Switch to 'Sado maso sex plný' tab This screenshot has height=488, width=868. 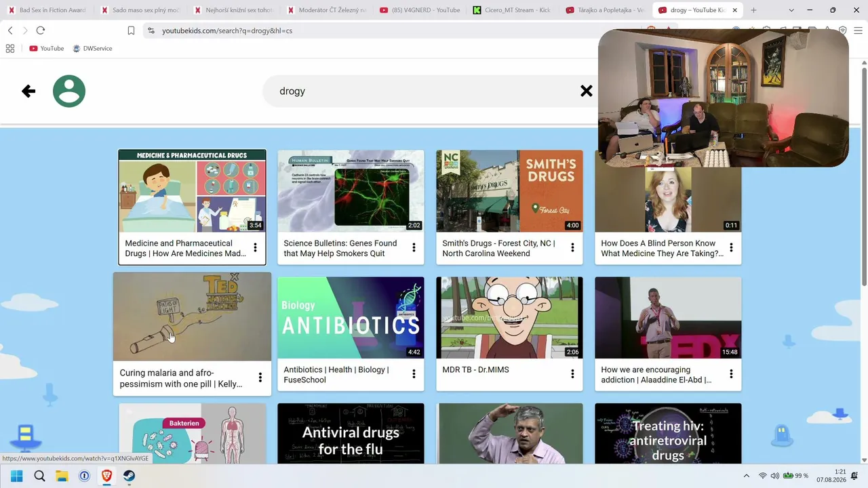140,10
